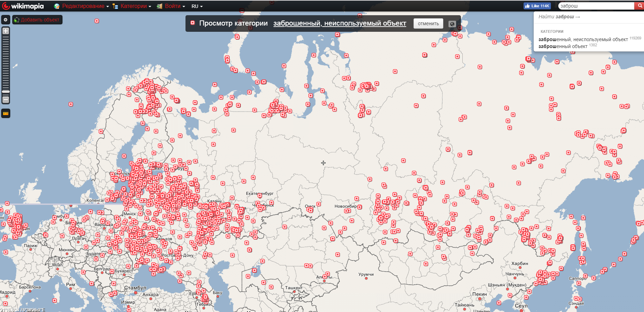Open the RU language selector

(197, 6)
